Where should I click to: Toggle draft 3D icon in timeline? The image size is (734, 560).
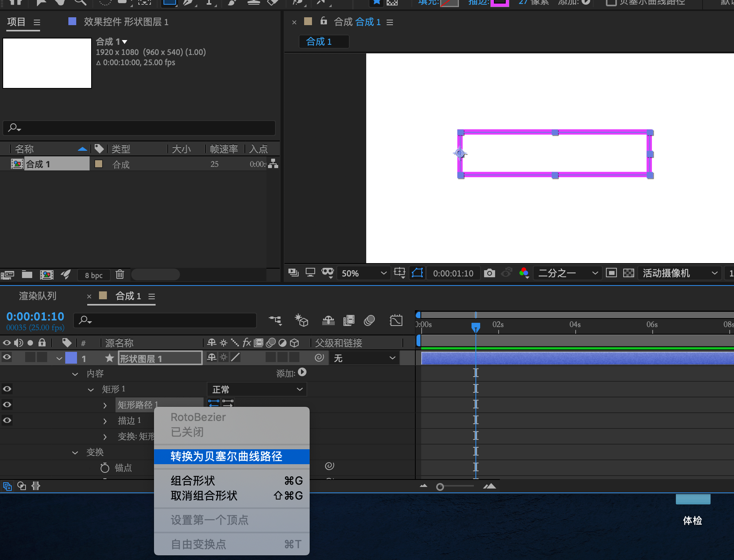[x=301, y=320]
